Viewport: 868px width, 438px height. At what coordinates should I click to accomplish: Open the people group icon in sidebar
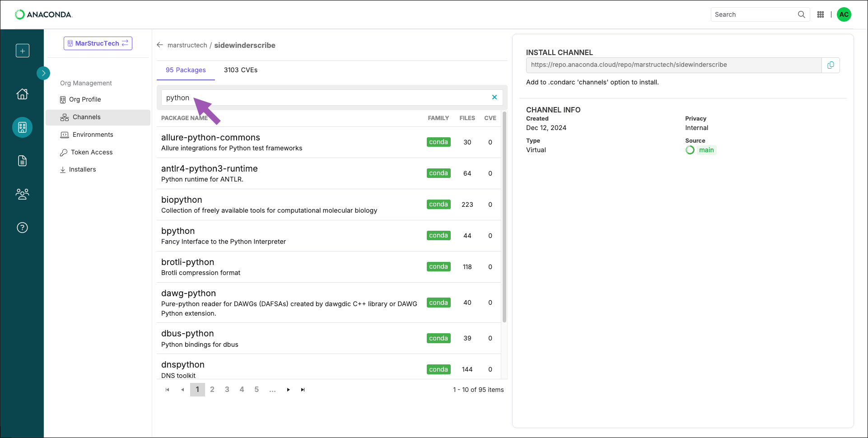(x=22, y=194)
